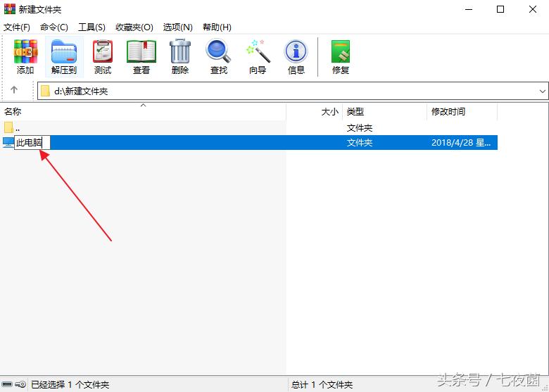Open the Tools (工具) menu
Viewport: 549px width, 392px height.
91,27
